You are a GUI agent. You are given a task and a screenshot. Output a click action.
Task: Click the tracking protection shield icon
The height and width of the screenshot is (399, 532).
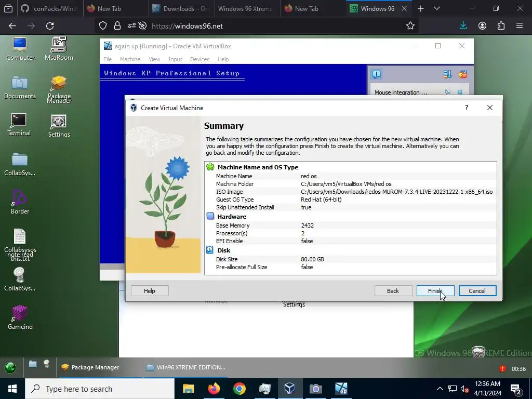[103, 26]
